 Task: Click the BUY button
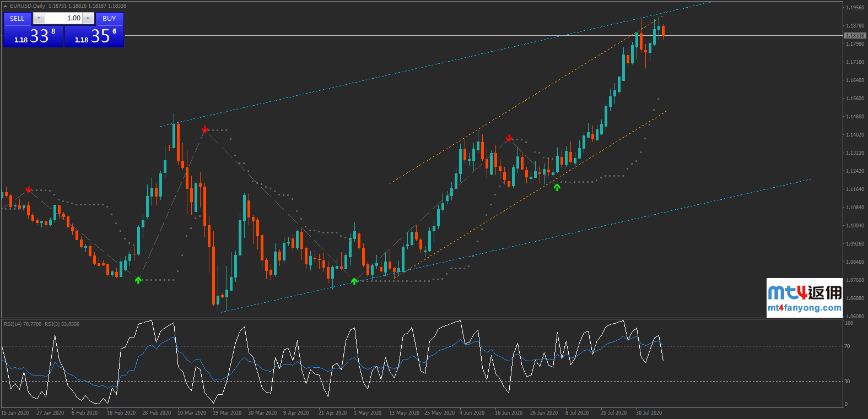(x=109, y=18)
